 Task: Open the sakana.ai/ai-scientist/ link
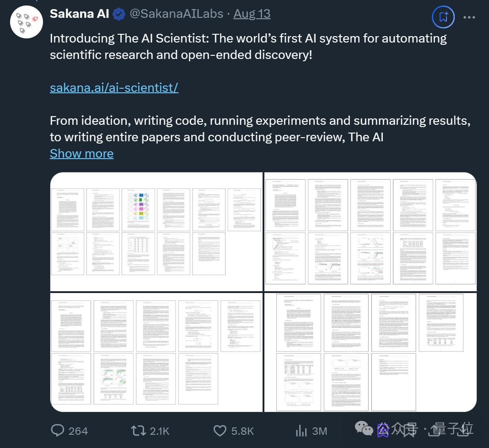(x=113, y=87)
